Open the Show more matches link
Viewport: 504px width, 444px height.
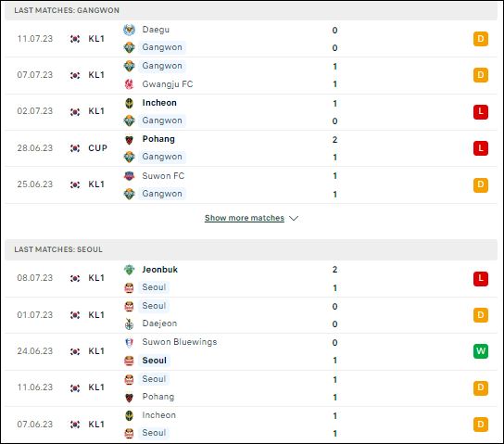tap(245, 218)
